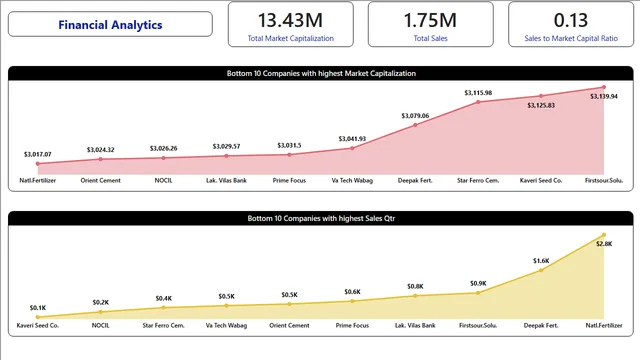Select Orient Cement axis label in Market Capitalization chart
640x360 pixels.
point(100,180)
